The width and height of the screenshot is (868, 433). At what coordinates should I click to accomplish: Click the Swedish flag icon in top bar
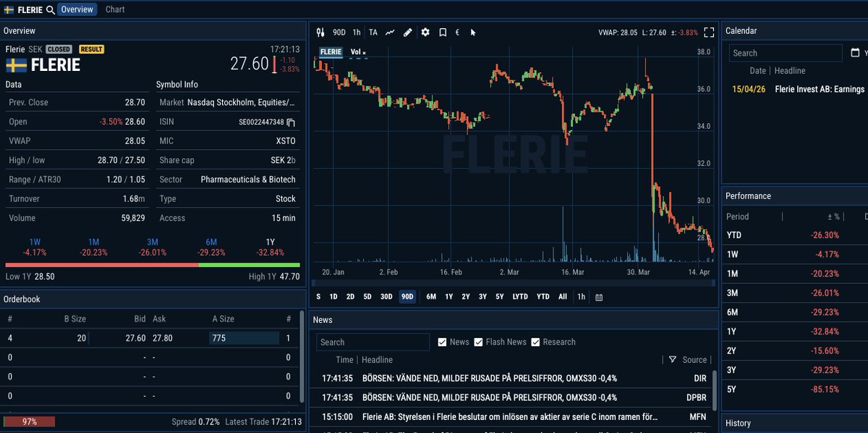click(9, 9)
